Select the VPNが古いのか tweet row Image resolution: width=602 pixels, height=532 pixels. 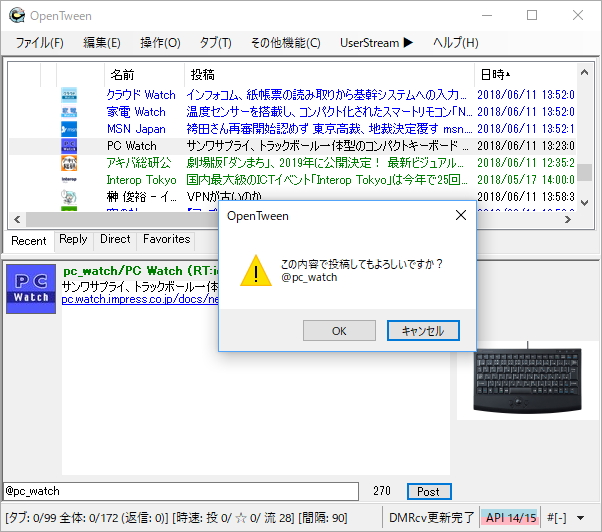pyautogui.click(x=292, y=197)
